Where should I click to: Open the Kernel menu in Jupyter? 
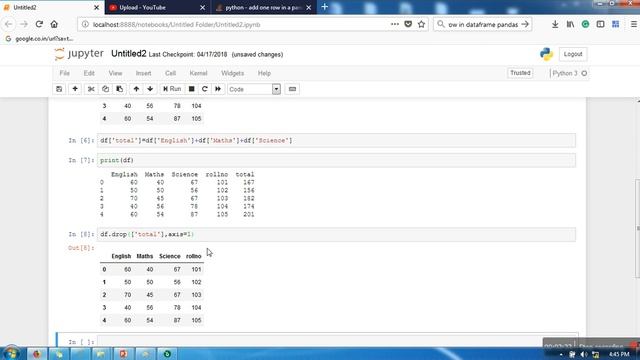(198, 73)
